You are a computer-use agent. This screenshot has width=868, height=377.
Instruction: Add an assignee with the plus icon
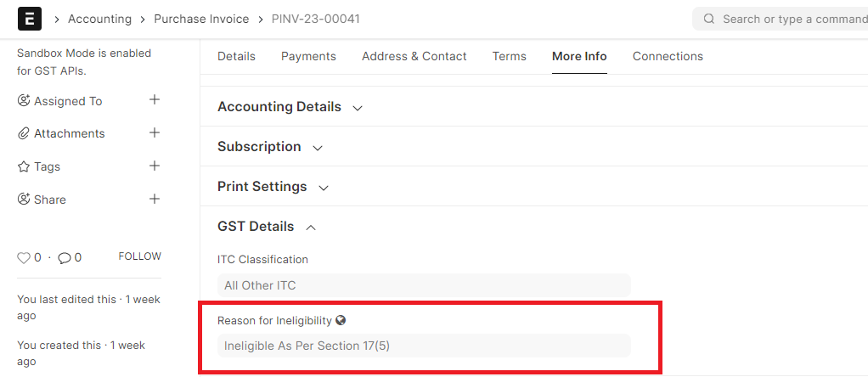click(x=155, y=100)
